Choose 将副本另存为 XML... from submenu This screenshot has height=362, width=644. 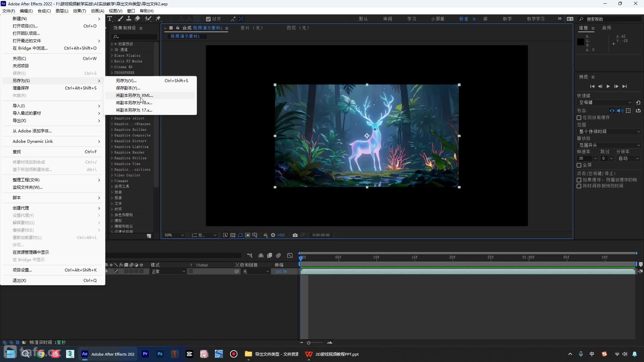click(x=150, y=96)
